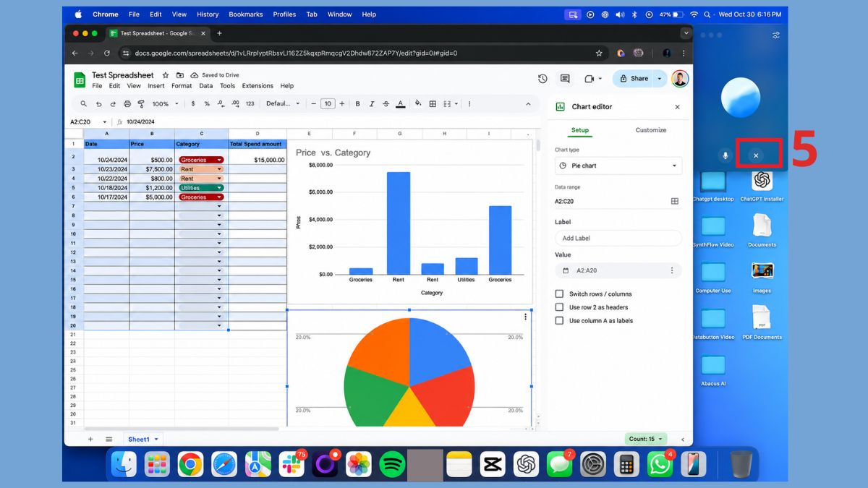
Task: Bookmark the page with the star icon
Action: [599, 53]
